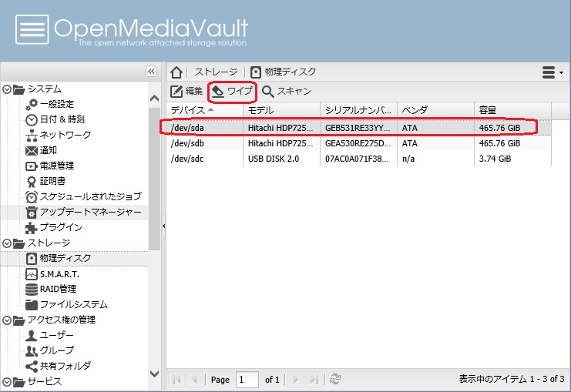Open S.M.A.R.T. page
Viewport: 571px width, 392px height.
coord(52,274)
